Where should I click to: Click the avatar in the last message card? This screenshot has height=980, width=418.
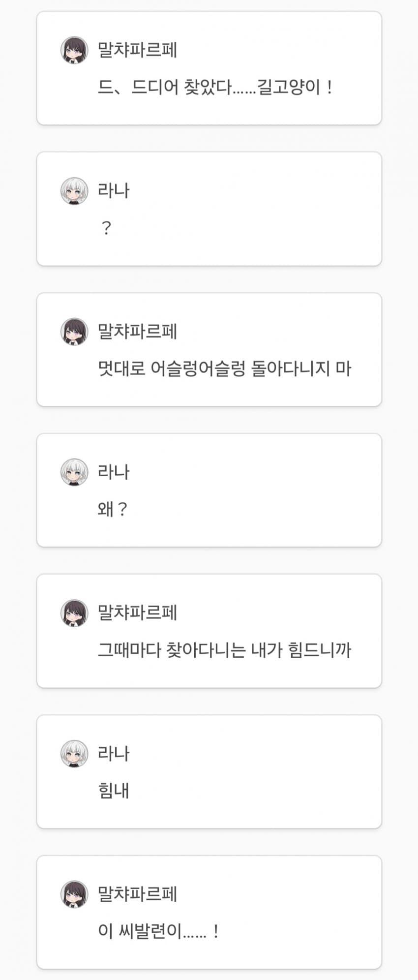[74, 894]
